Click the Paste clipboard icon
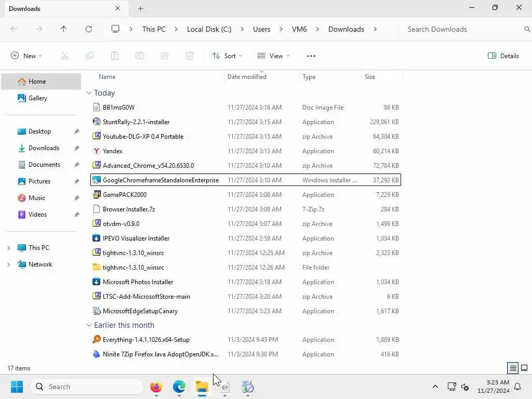532x399 pixels. point(115,56)
